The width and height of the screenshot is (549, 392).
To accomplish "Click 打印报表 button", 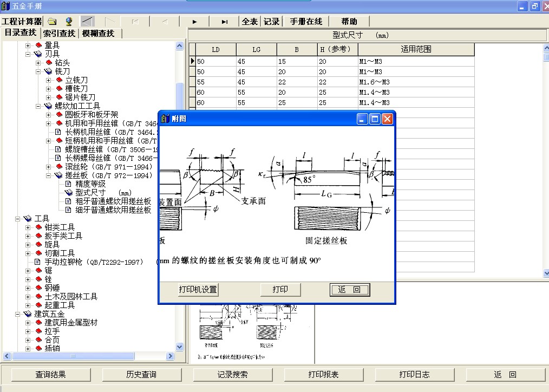I will click(324, 375).
